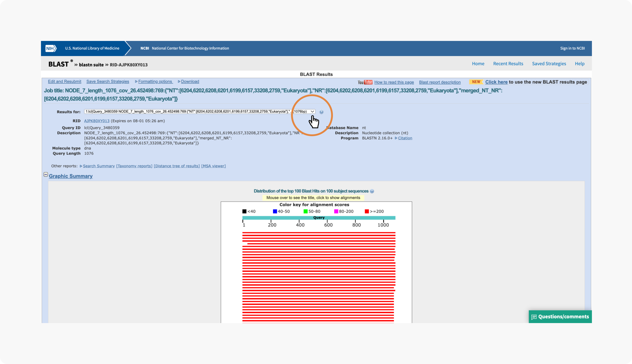Click magenta 80-200 score color swatch
The height and width of the screenshot is (364, 632).
coord(336,212)
